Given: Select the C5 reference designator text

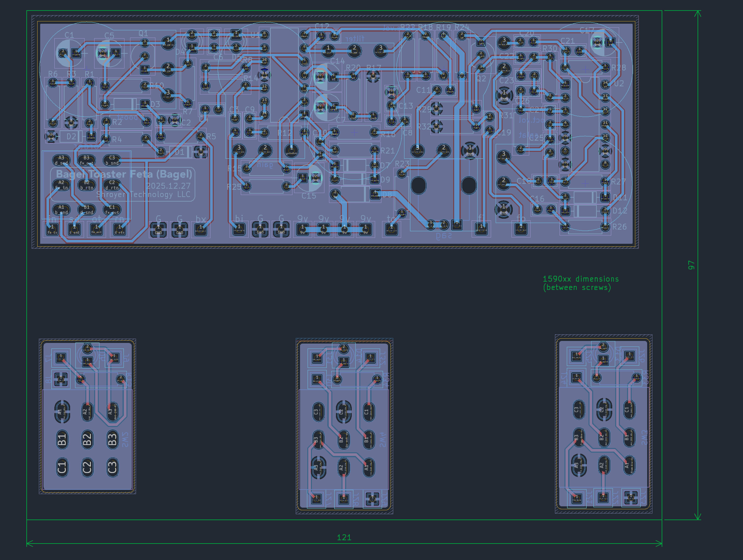Looking at the screenshot, I should pyautogui.click(x=109, y=36).
